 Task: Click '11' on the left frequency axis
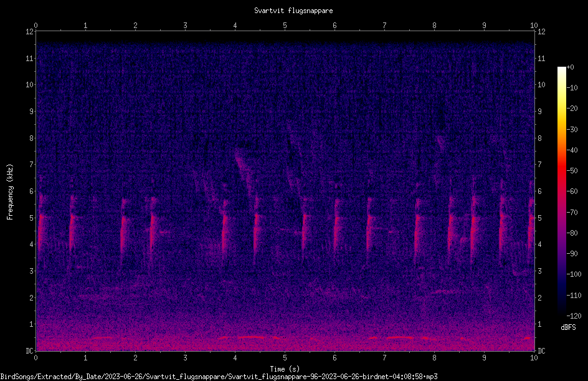[30, 58]
